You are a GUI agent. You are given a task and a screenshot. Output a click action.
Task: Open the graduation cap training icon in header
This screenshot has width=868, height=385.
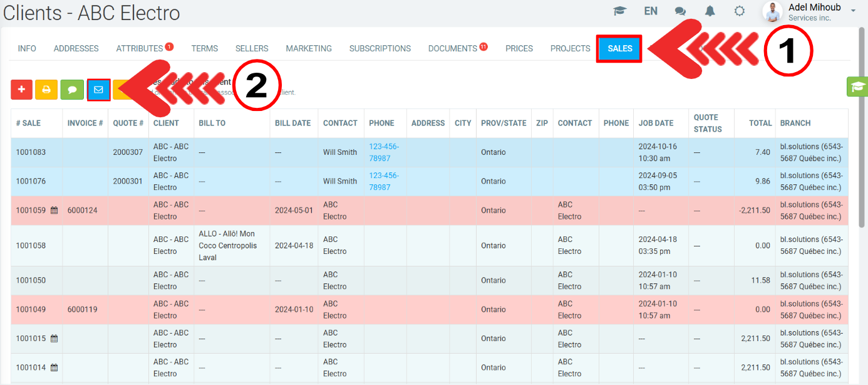point(619,11)
